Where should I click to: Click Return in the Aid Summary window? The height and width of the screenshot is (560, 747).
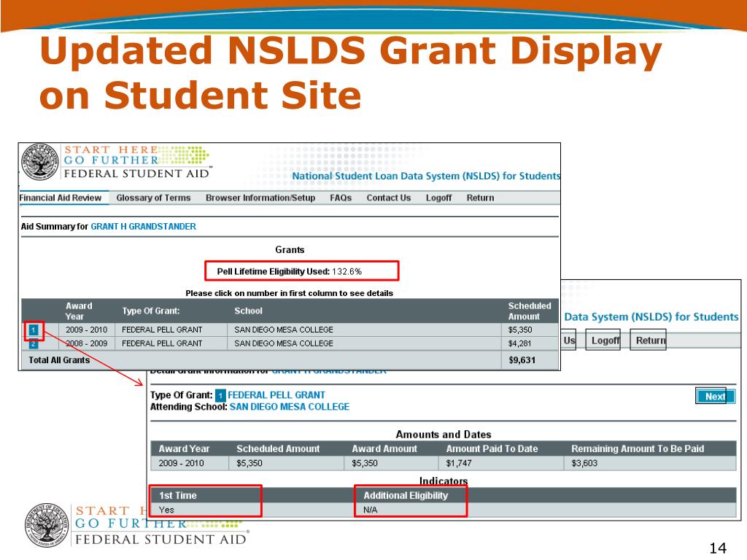click(x=480, y=198)
